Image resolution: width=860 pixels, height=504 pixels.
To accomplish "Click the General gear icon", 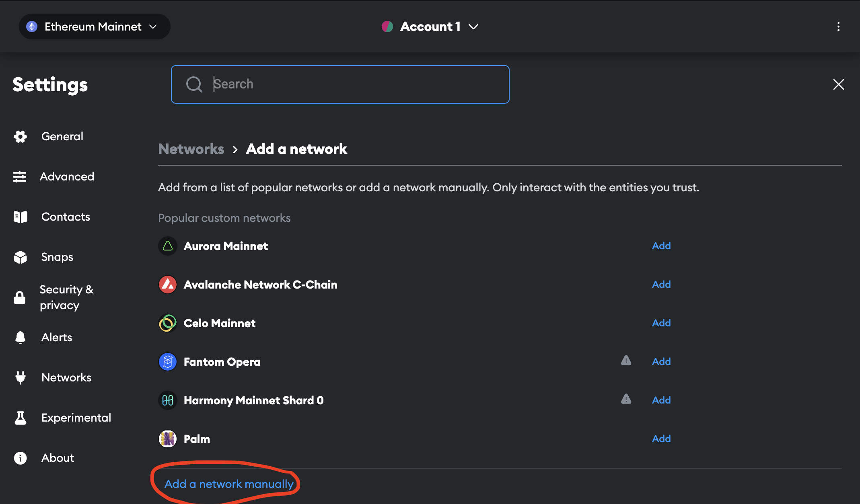I will (20, 137).
